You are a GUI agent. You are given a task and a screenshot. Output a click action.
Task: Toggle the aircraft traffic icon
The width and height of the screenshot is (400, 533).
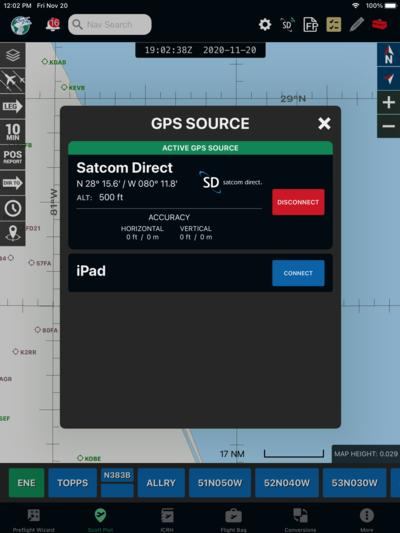[x=13, y=81]
